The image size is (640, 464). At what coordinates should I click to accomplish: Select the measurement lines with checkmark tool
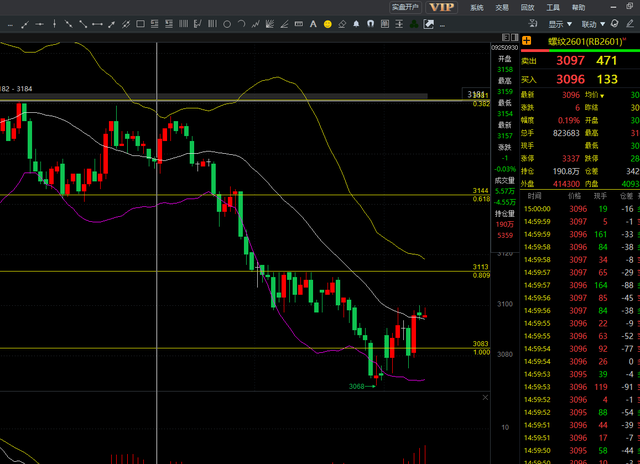[x=198, y=24]
